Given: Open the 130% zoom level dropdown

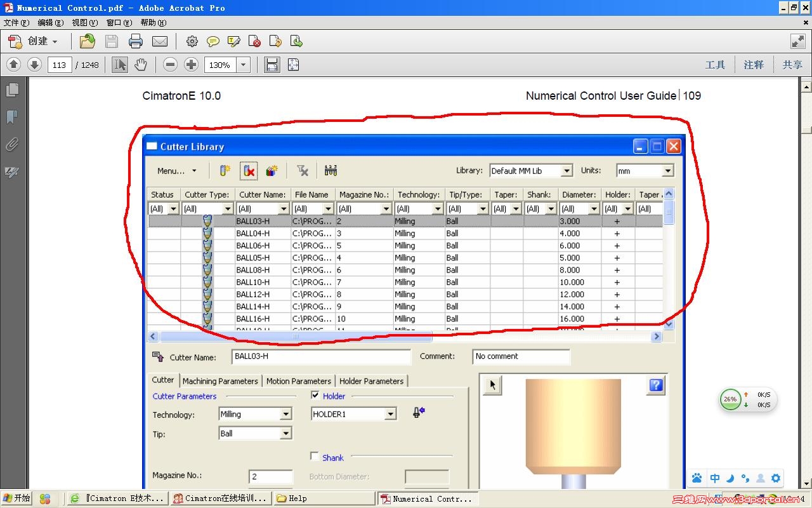Looking at the screenshot, I should [243, 65].
